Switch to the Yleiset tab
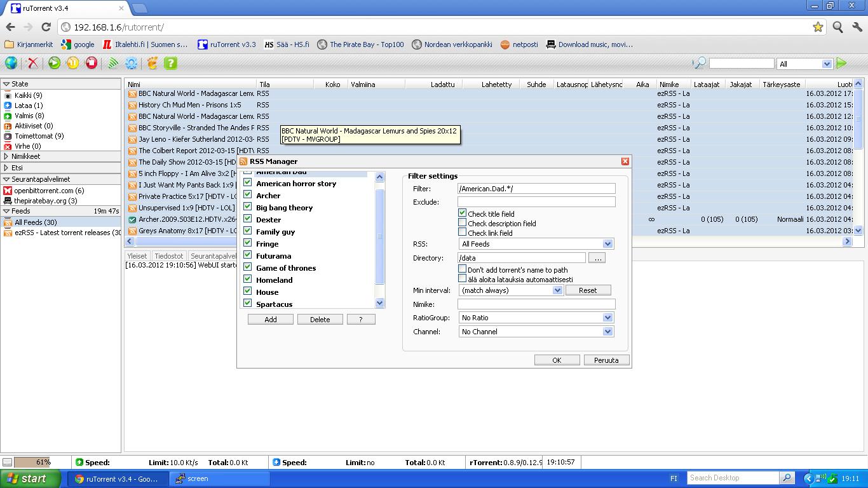The width and height of the screenshot is (868, 488). (137, 256)
